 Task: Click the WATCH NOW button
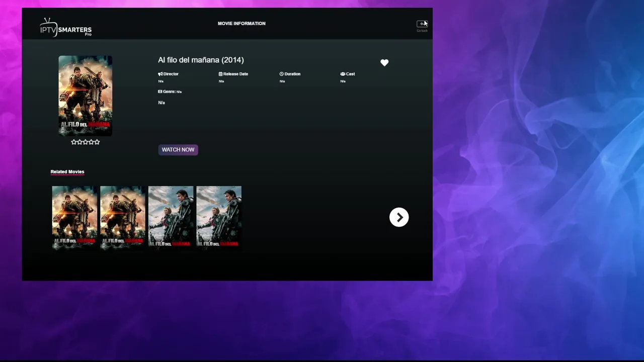[x=178, y=150]
